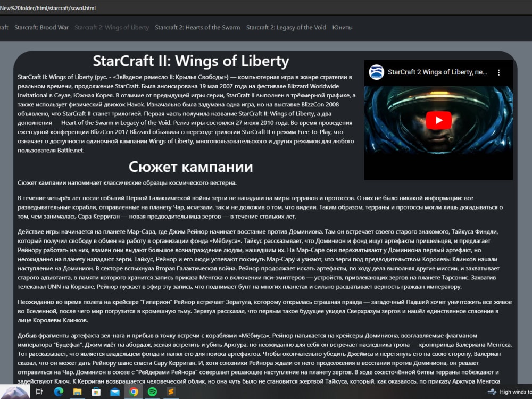The width and height of the screenshot is (532, 399).
Task: Open Starcraft 2: Hearts of the Swarm page
Action: tap(197, 28)
